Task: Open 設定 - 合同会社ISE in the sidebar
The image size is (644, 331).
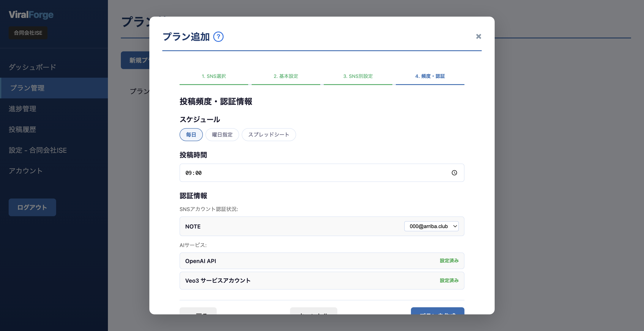Action: pyautogui.click(x=38, y=150)
